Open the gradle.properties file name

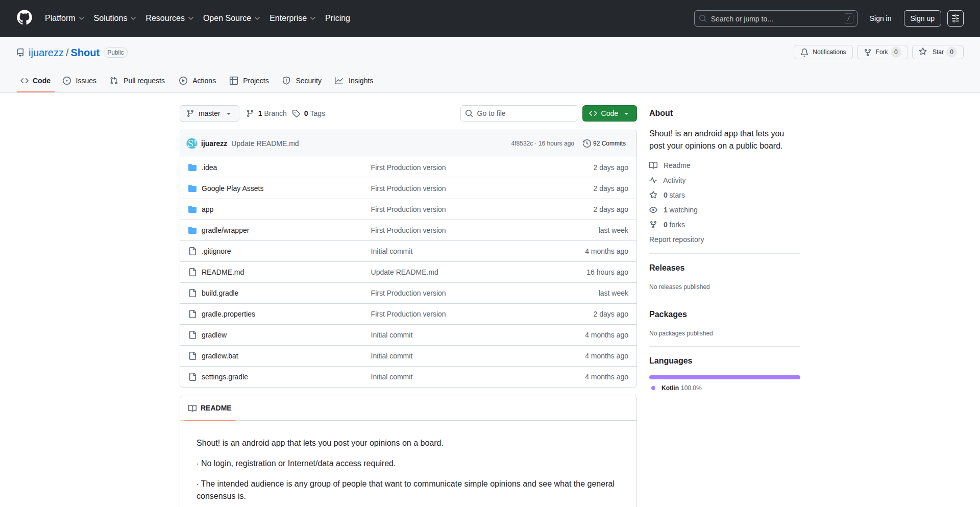(228, 314)
